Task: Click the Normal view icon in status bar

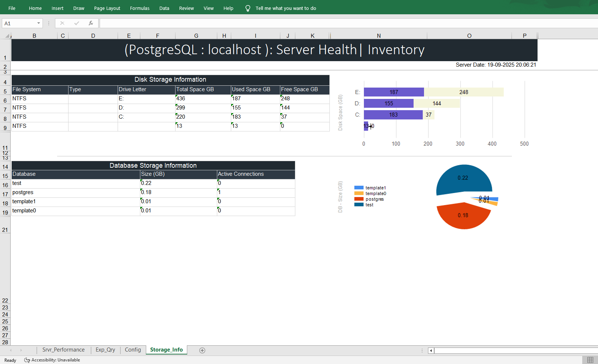Action: 590,360
